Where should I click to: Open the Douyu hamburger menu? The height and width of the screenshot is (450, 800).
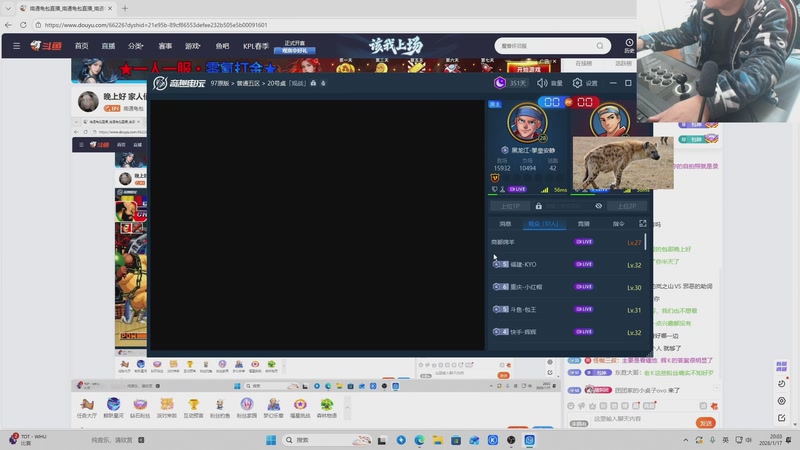pyautogui.click(x=16, y=46)
